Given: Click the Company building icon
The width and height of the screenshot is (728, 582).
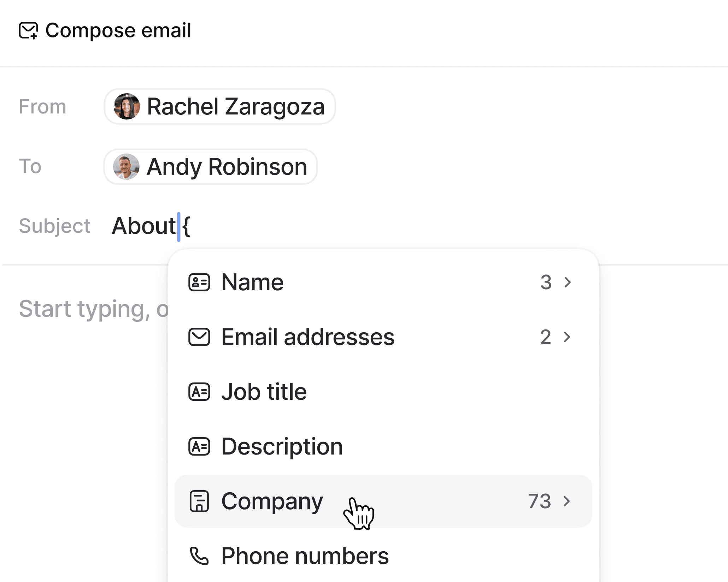Looking at the screenshot, I should point(199,501).
